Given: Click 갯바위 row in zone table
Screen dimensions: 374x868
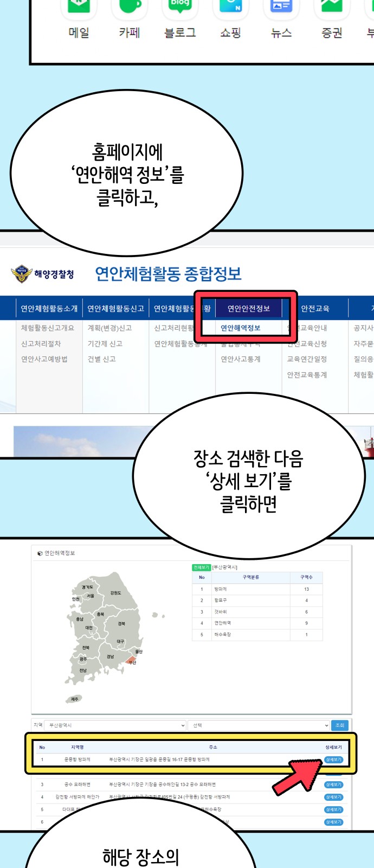Looking at the screenshot, I should point(258,612).
